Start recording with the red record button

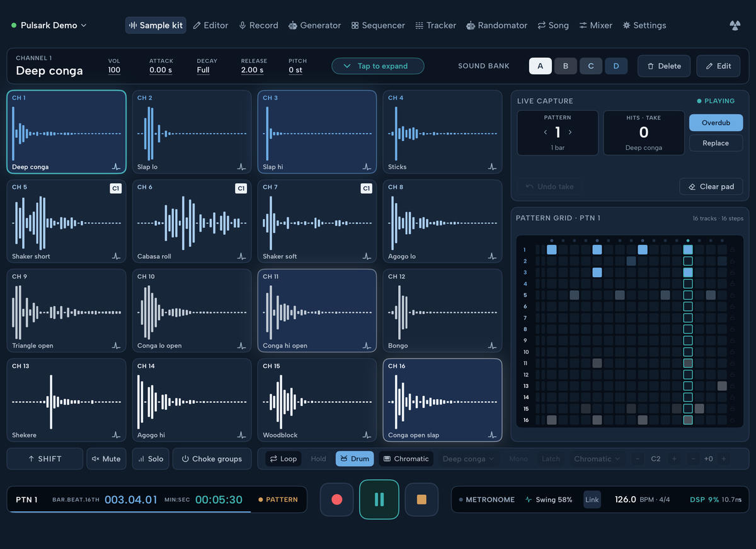point(336,499)
